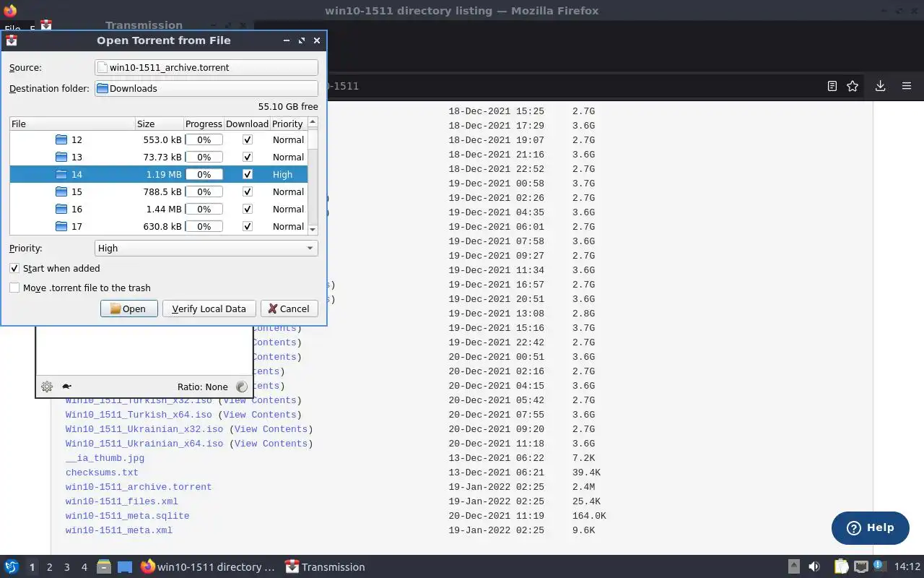This screenshot has height=578, width=924.
Task: Click folder icon of row 17
Action: tap(61, 226)
